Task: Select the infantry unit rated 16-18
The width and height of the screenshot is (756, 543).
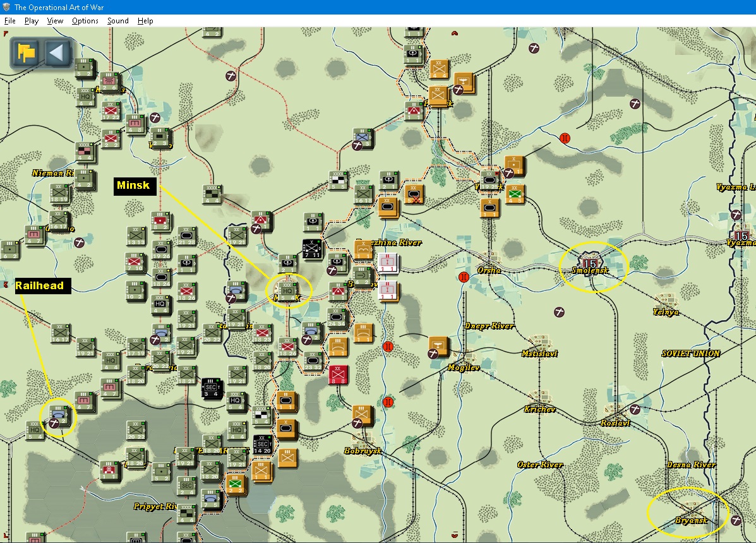Action: [x=363, y=194]
